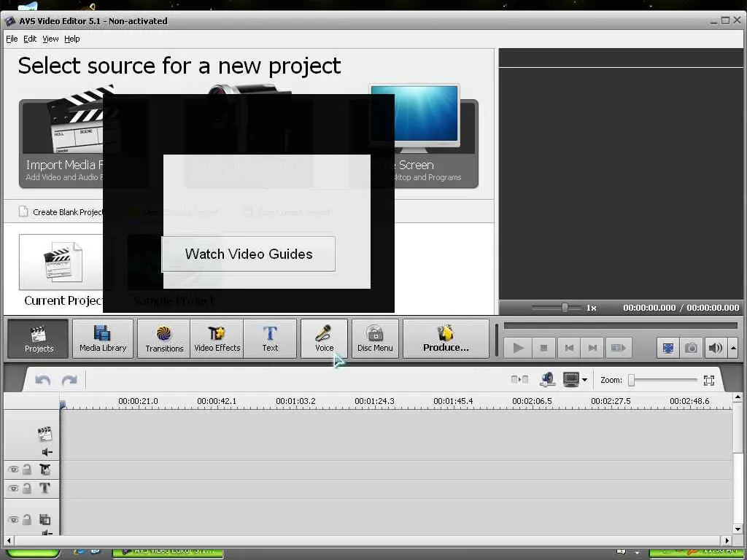This screenshot has height=560, width=747.
Task: Click the Produce... button
Action: coord(446,338)
